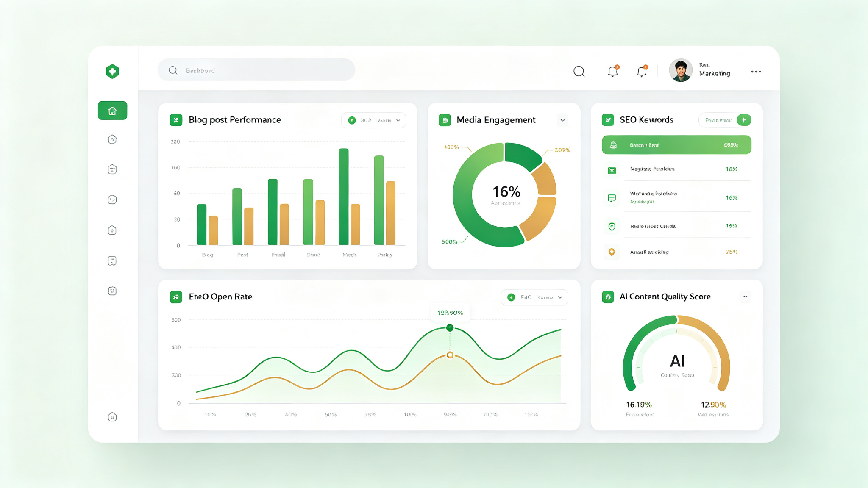
Task: Add a keyword with the green plus button
Action: coord(744,120)
